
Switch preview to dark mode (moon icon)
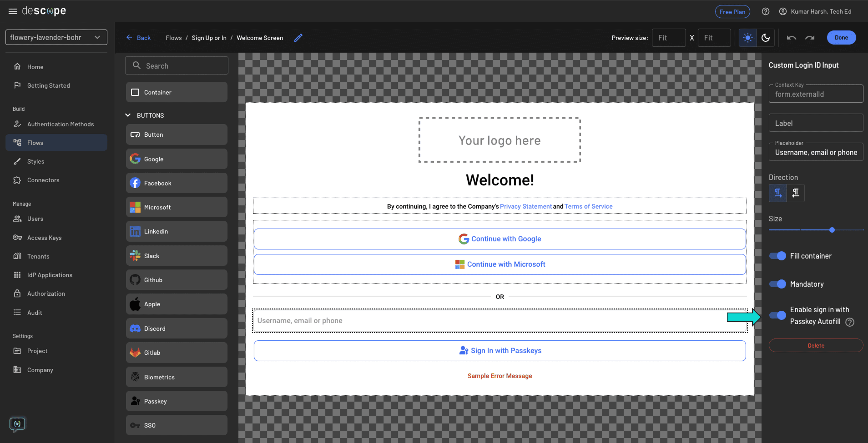[x=765, y=38]
